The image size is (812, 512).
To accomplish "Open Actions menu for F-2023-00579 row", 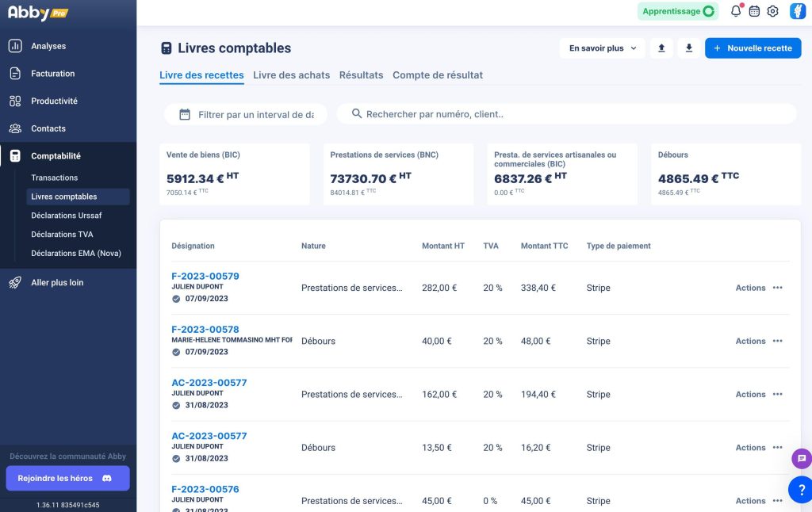I will click(759, 288).
